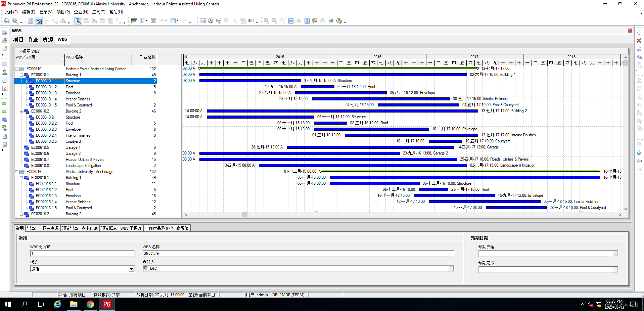Sort by the 作业总数 column header

pyautogui.click(x=144, y=60)
